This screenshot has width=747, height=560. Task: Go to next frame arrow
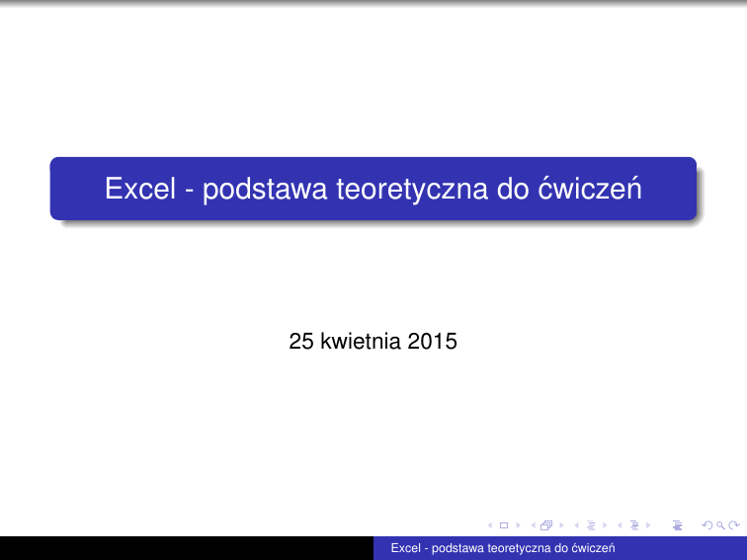pyautogui.click(x=559, y=524)
